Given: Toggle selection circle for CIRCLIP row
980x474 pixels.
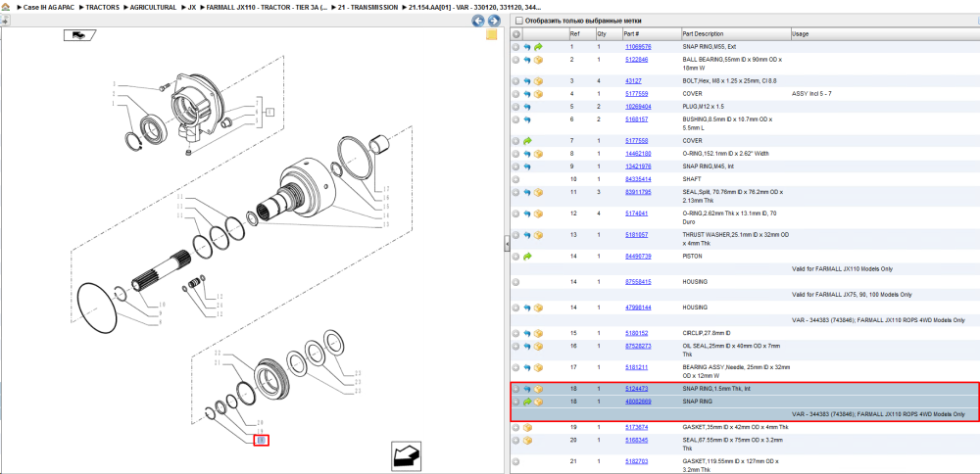Looking at the screenshot, I should [x=515, y=334].
